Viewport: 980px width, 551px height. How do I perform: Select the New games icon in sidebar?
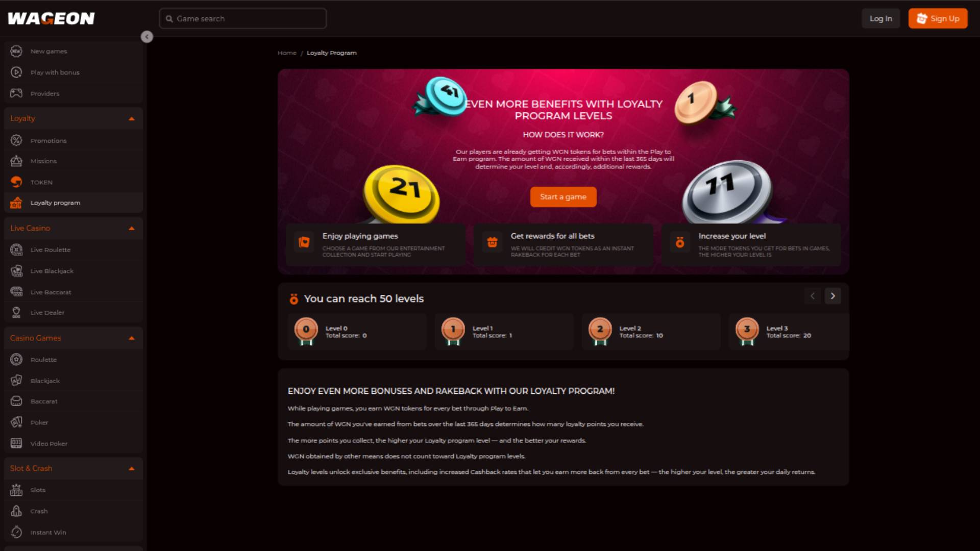coord(16,51)
